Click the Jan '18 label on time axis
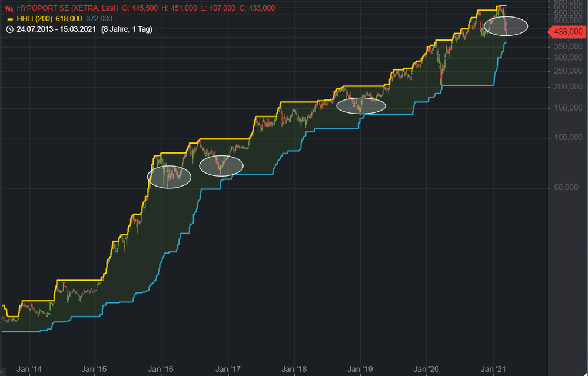Screen dimensions: 588x376 pos(294,369)
